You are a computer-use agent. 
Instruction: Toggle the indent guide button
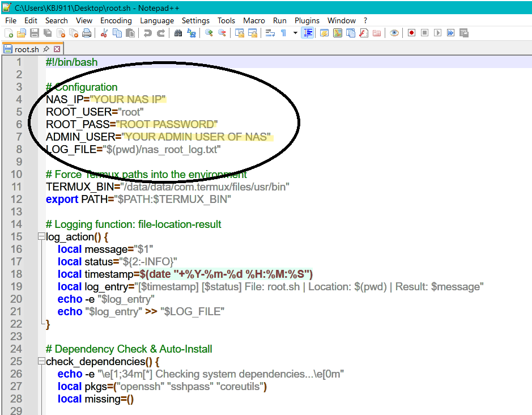pyautogui.click(x=308, y=33)
